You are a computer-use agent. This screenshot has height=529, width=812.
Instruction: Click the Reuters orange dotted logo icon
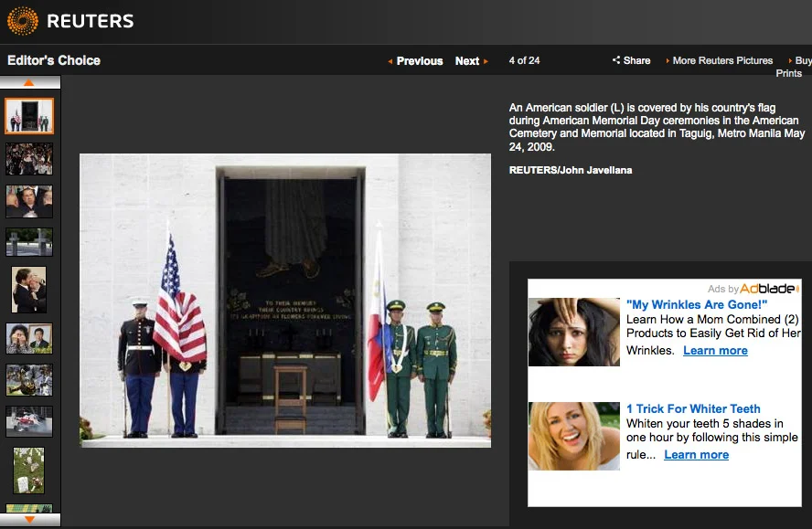[23, 21]
